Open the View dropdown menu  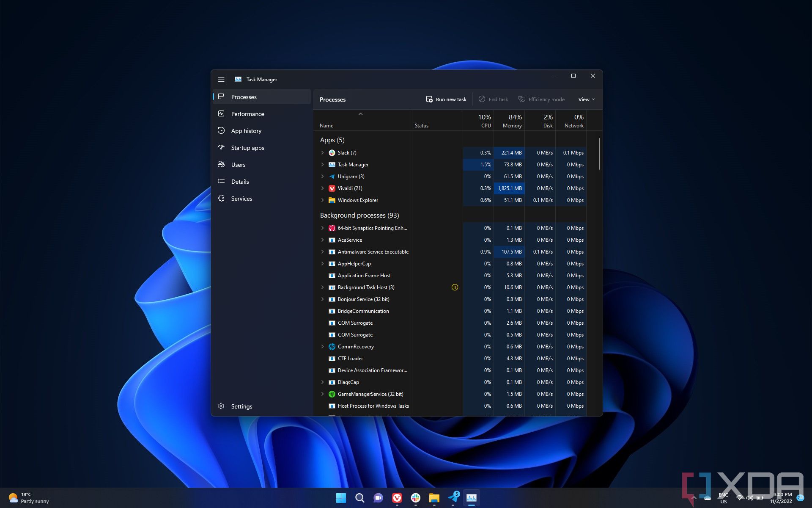586,99
